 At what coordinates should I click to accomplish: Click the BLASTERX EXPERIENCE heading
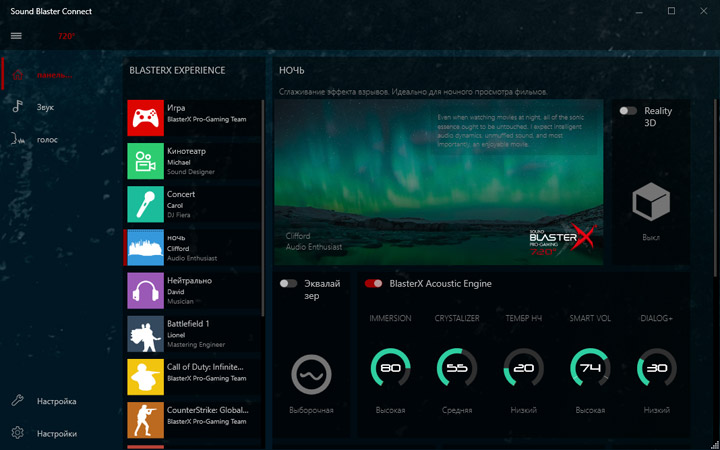177,70
